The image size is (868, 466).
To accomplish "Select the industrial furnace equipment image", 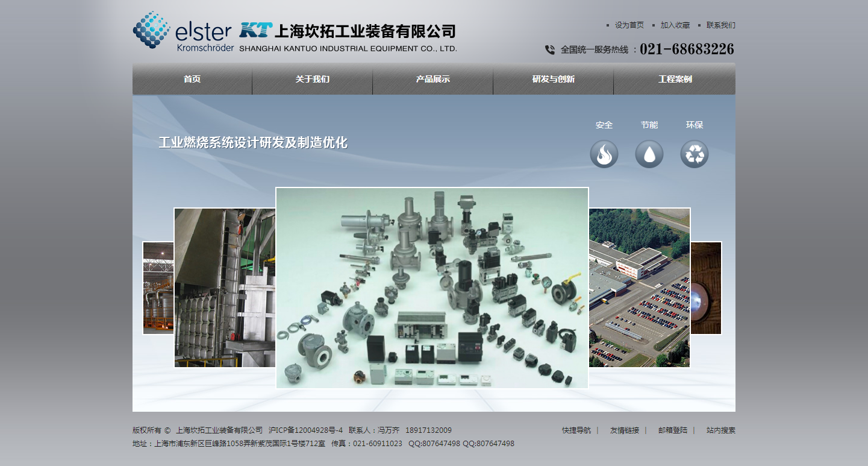I will (225, 288).
